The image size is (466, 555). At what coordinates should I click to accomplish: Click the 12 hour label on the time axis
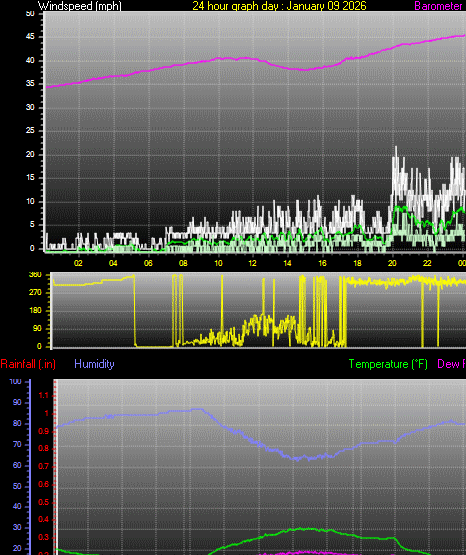253,263
